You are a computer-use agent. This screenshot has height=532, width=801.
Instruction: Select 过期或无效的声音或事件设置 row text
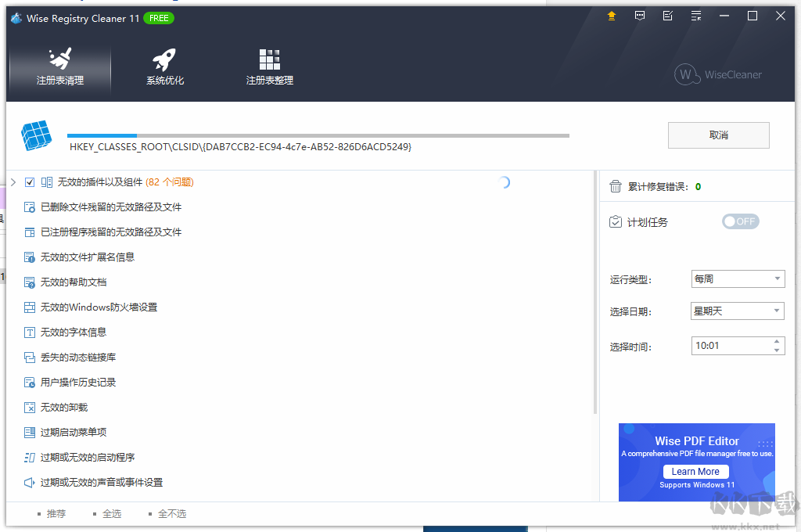(102, 483)
